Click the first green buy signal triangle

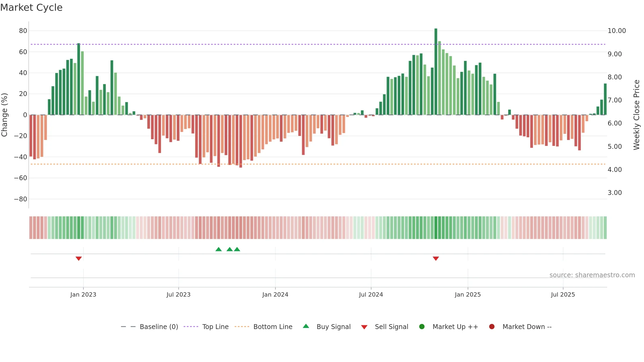pos(219,249)
